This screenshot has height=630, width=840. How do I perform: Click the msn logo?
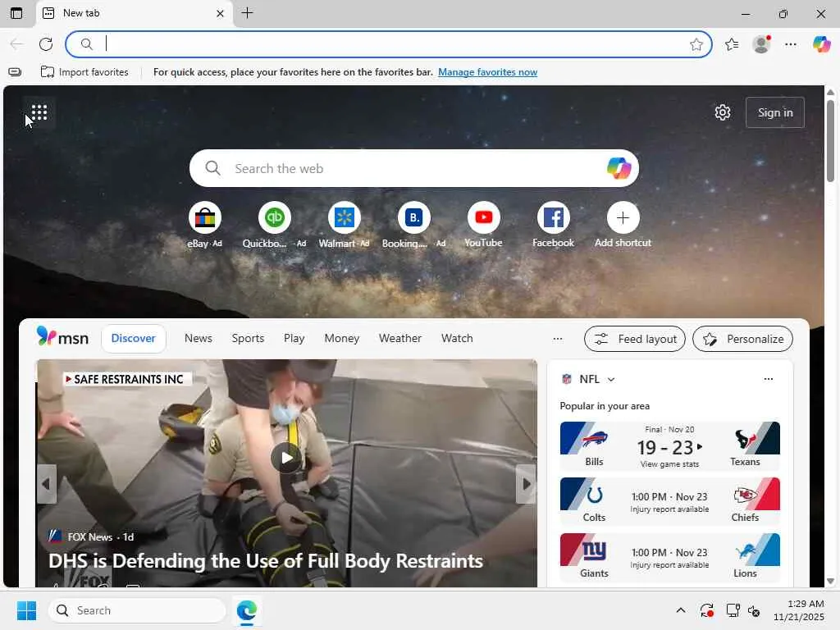click(x=62, y=337)
